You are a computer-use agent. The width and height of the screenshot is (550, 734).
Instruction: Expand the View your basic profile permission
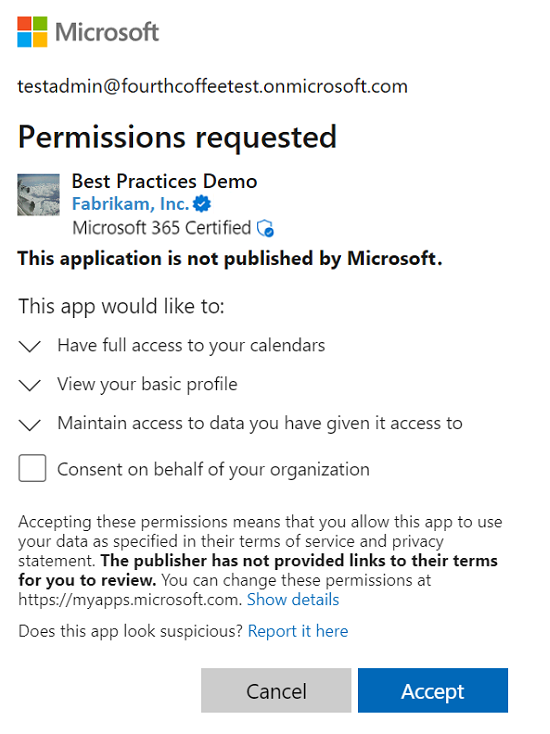[30, 385]
